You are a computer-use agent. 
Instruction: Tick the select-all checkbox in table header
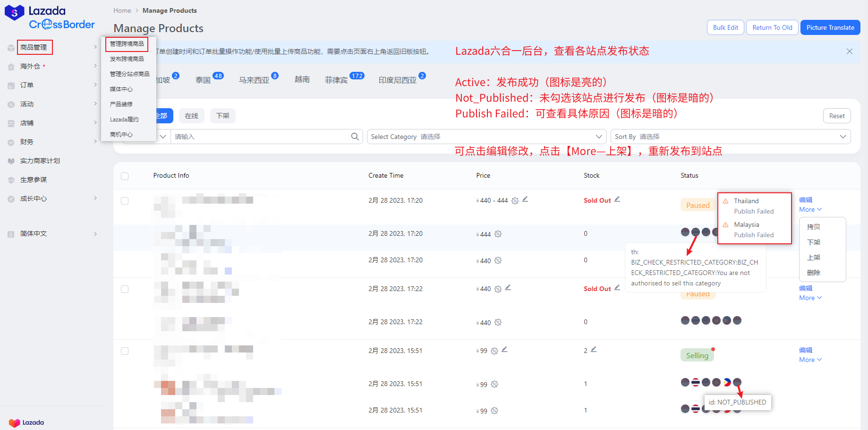coord(125,176)
